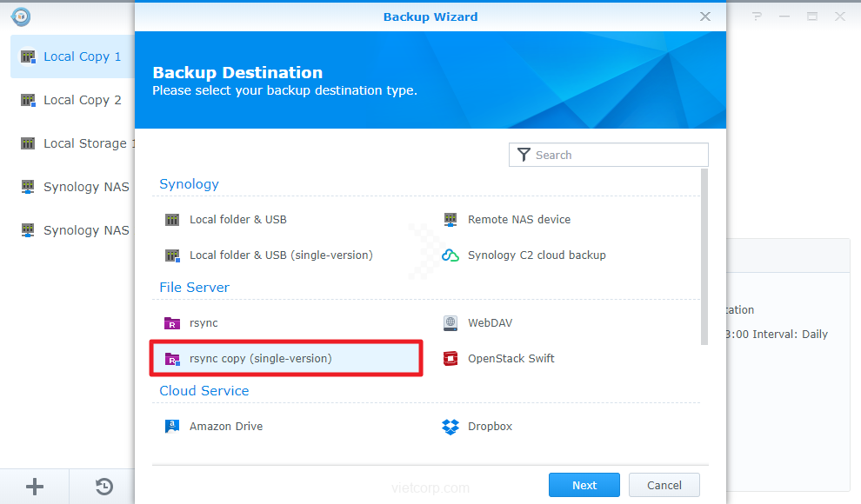The width and height of the screenshot is (861, 504).
Task: Select Synology C2 cloud backup icon
Action: point(451,255)
